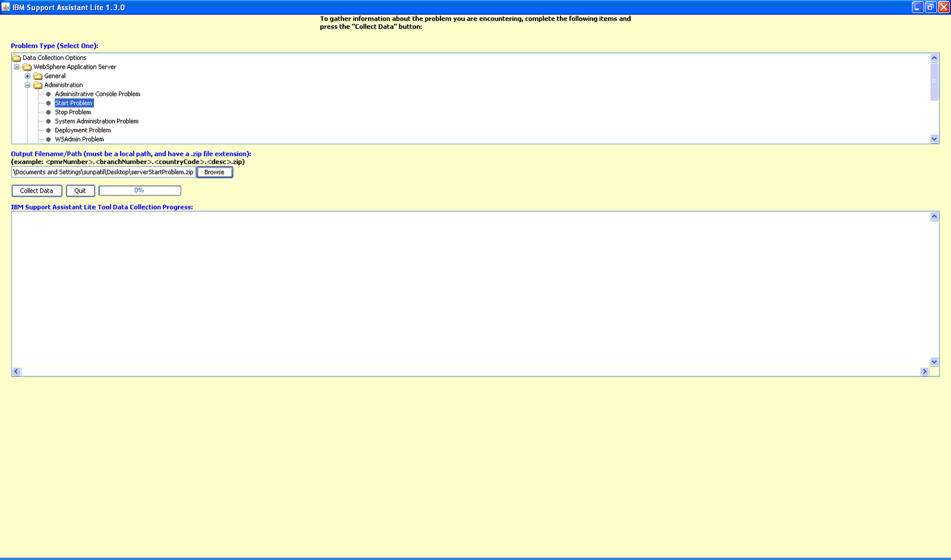This screenshot has height=560, width=951.
Task: Click bullet icon beside WSAdmin Problem
Action: pyautogui.click(x=49, y=140)
